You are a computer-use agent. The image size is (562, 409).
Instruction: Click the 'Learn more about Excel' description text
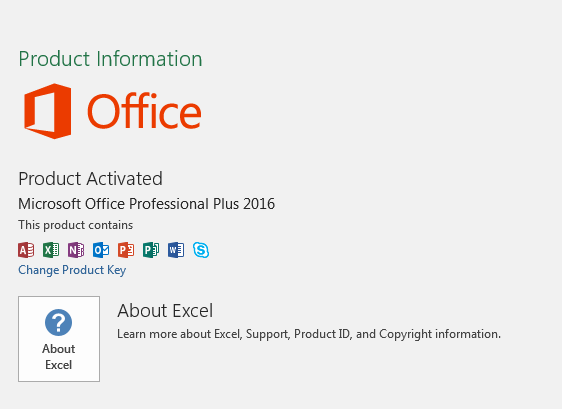[x=309, y=334]
